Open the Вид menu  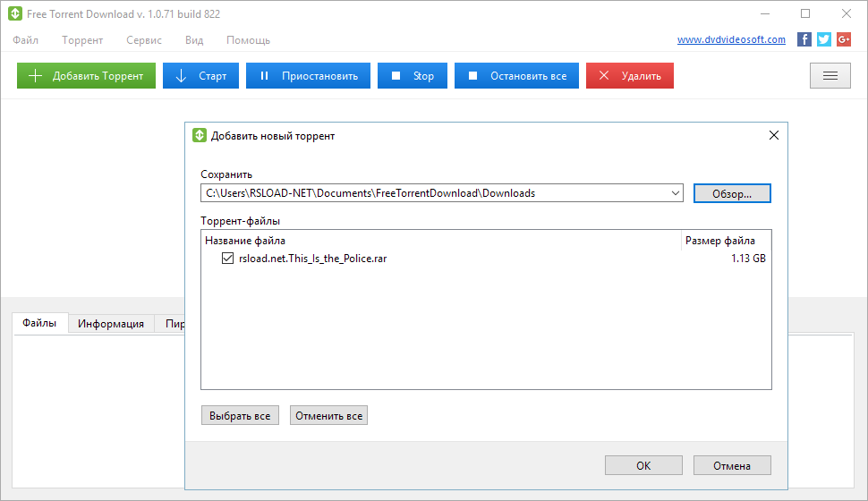click(x=194, y=40)
